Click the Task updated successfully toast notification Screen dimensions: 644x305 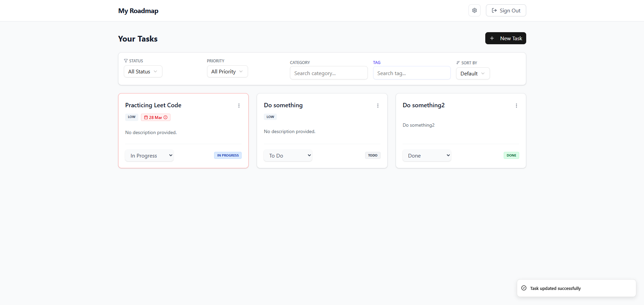point(576,288)
